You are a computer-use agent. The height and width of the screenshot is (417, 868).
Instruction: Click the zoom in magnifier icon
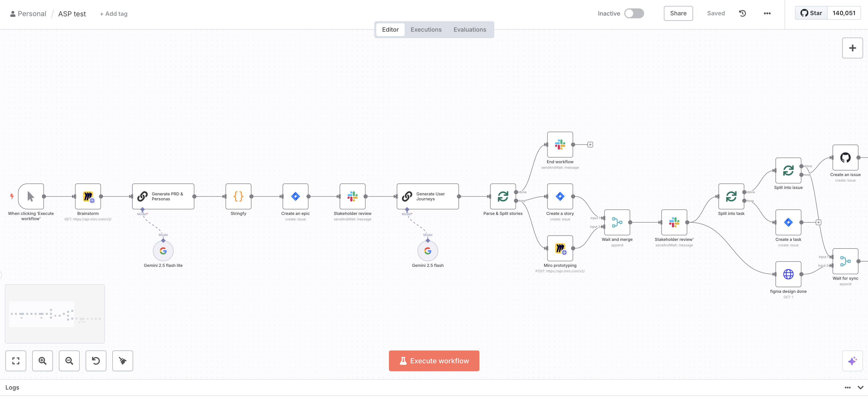(x=43, y=361)
